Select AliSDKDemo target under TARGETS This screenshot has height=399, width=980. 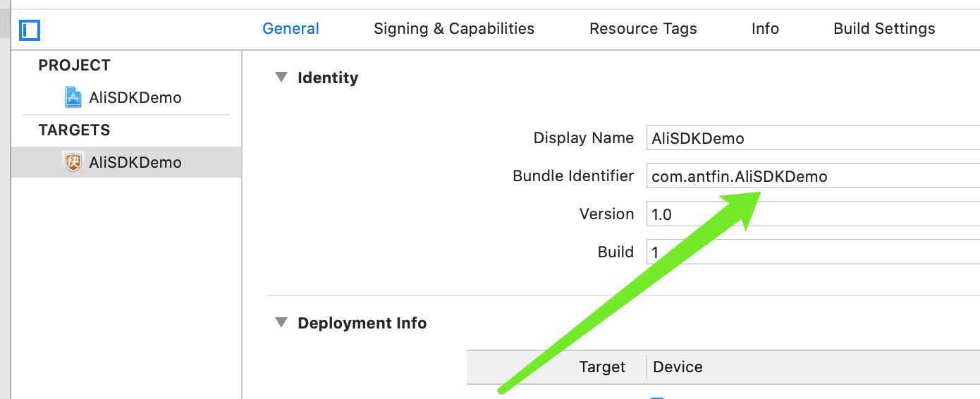[127, 162]
